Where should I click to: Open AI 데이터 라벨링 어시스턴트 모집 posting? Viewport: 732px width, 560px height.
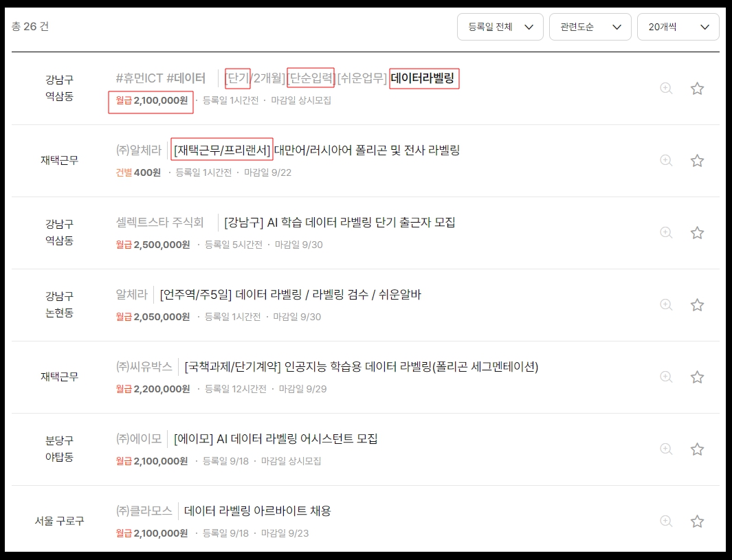point(276,438)
